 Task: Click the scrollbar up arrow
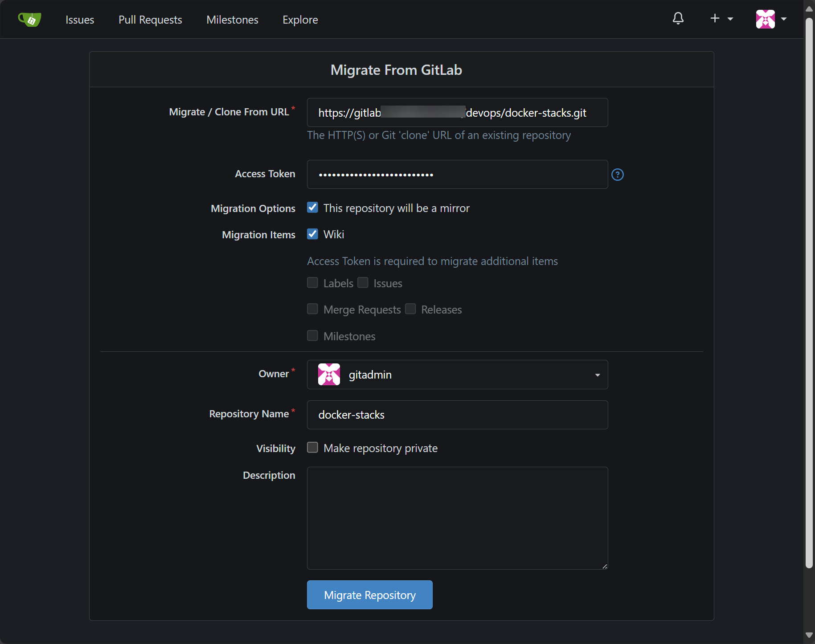[809, 9]
